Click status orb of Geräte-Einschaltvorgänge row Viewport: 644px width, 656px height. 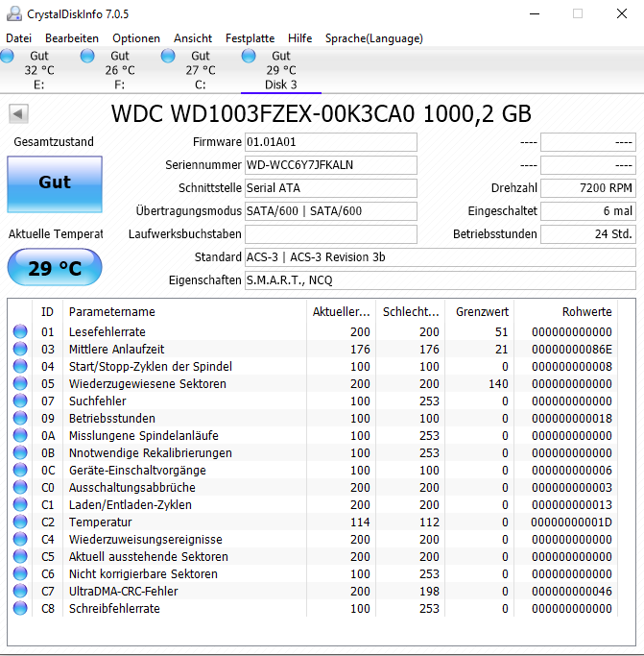[20, 470]
